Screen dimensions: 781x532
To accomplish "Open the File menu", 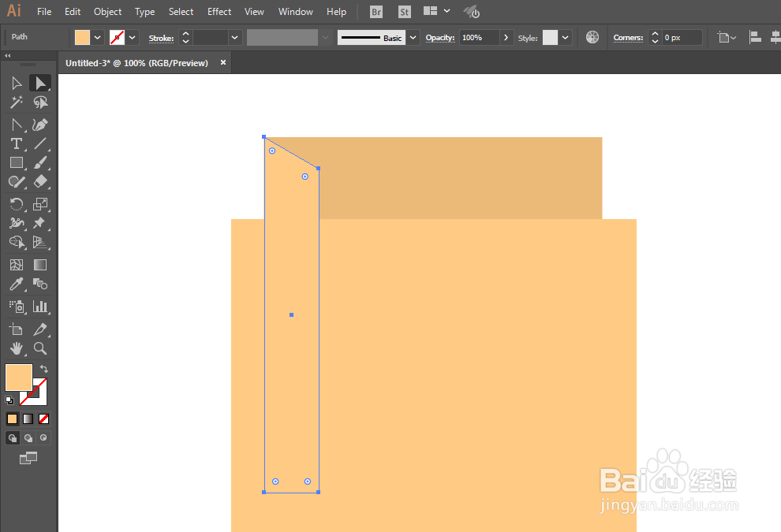I will pyautogui.click(x=44, y=12).
